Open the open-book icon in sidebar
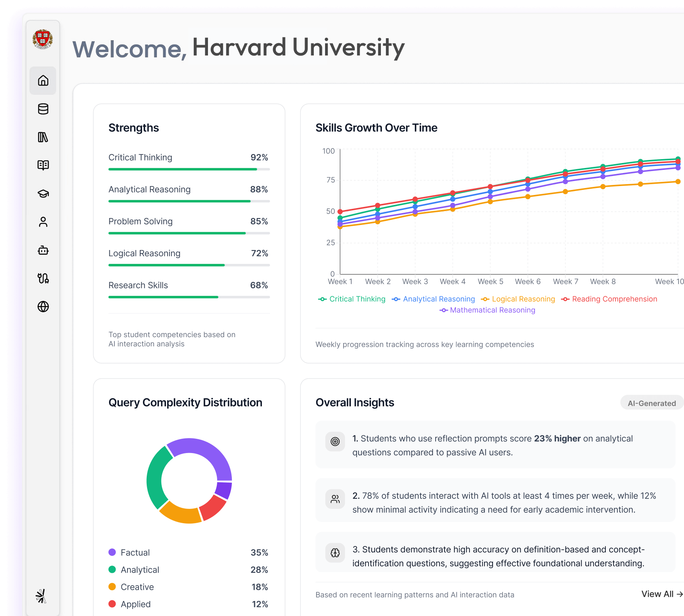The width and height of the screenshot is (684, 616). coord(43,165)
